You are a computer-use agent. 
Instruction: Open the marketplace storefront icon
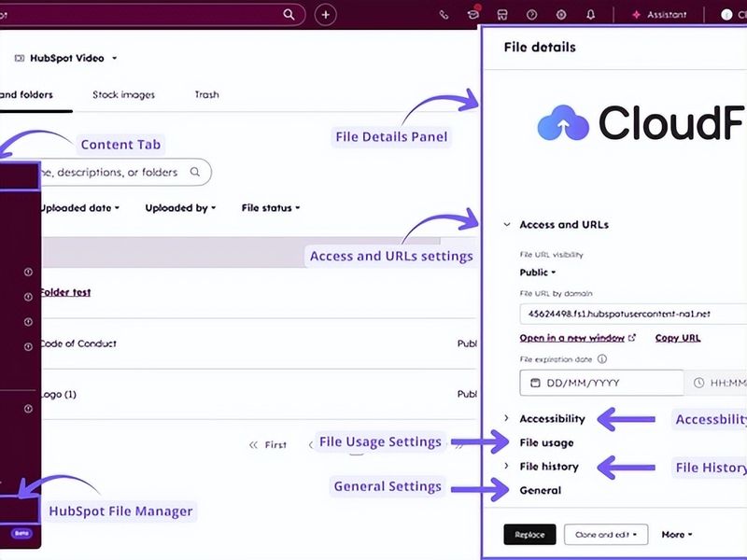point(502,15)
